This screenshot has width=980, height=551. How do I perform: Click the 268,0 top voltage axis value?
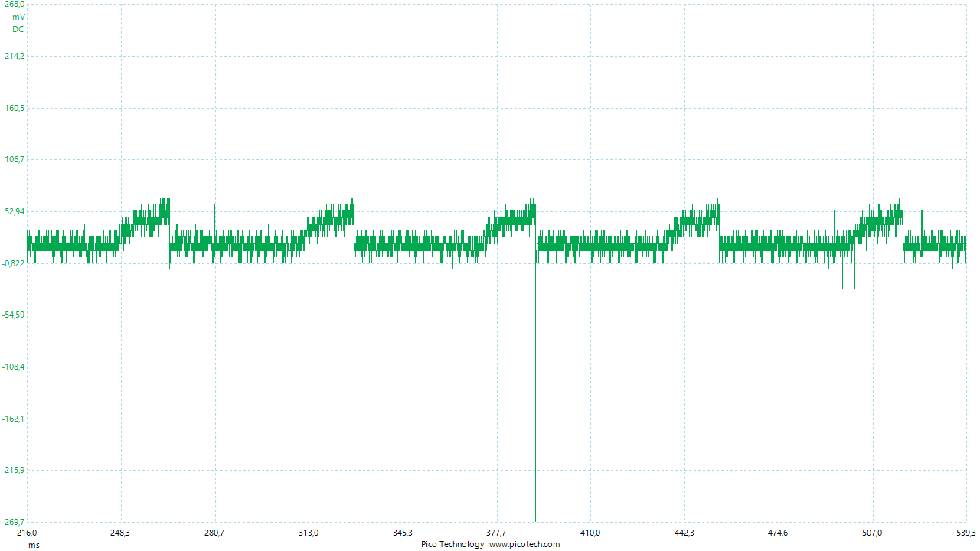coord(15,5)
